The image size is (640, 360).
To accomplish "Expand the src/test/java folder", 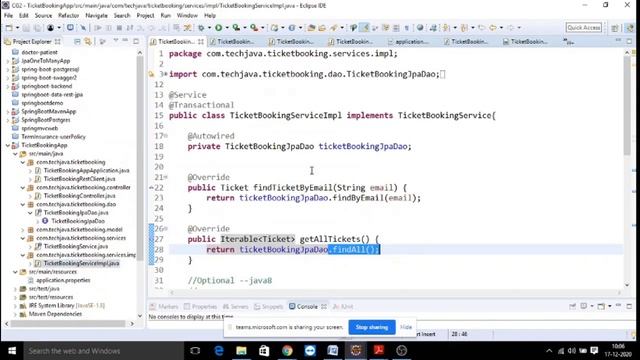I will pos(15,289).
